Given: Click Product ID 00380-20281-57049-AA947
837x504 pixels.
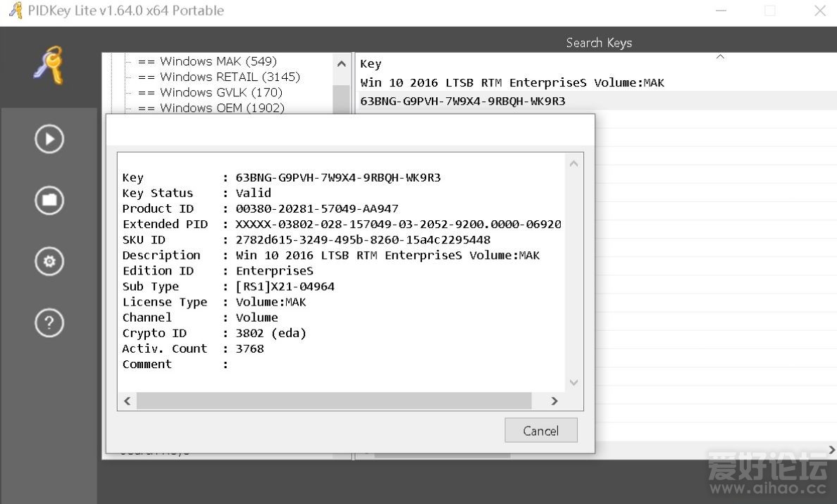Looking at the screenshot, I should pyautogui.click(x=260, y=208).
